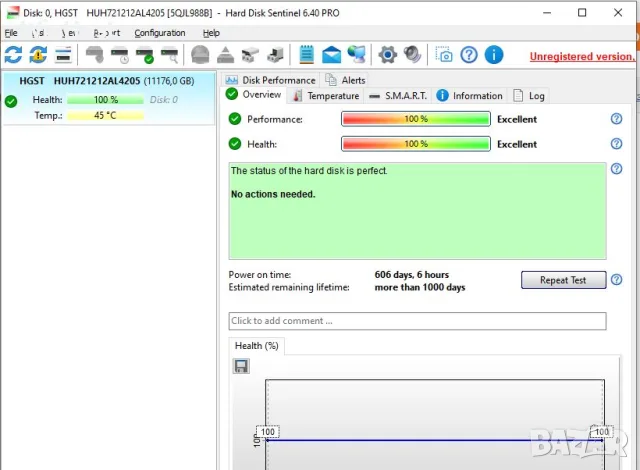
Task: Click the camera screenshot capture icon
Action: click(444, 55)
